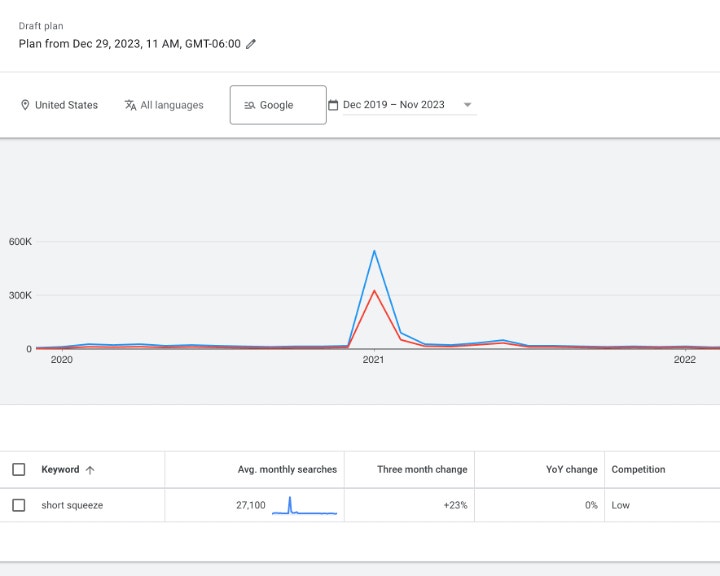Open the Google network selector
Image resolution: width=720 pixels, height=576 pixels.
[x=277, y=105]
